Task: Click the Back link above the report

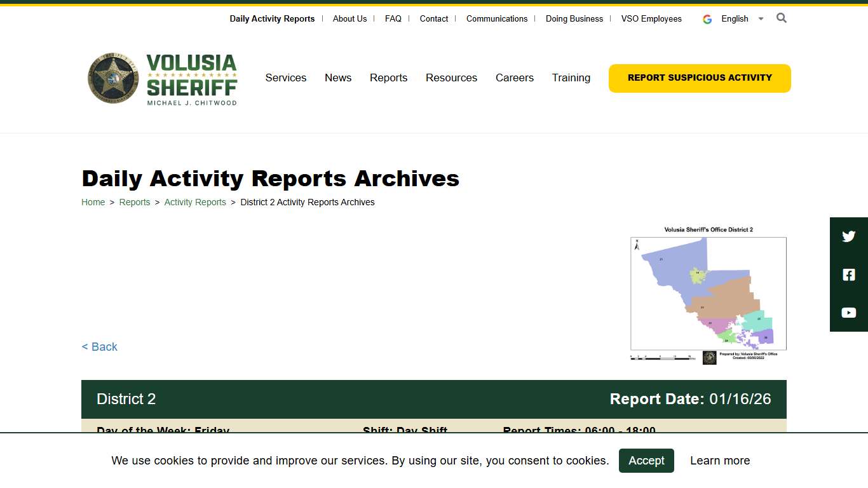Action: [x=99, y=346]
